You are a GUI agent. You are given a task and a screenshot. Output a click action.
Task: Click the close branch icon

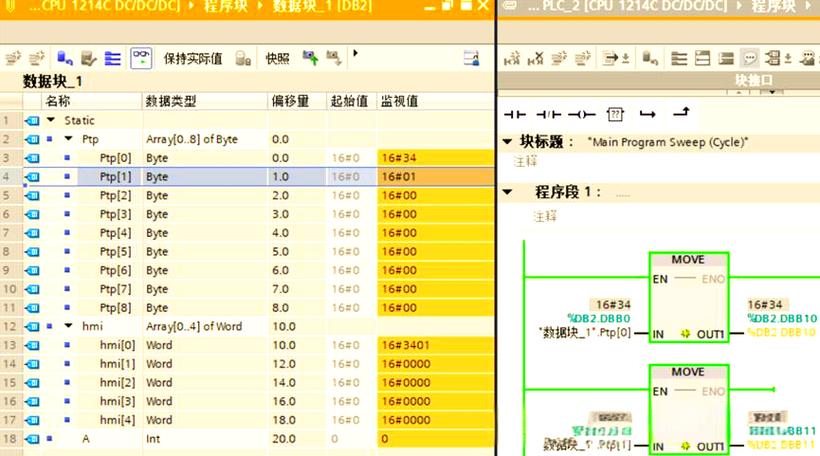pyautogui.click(x=681, y=112)
